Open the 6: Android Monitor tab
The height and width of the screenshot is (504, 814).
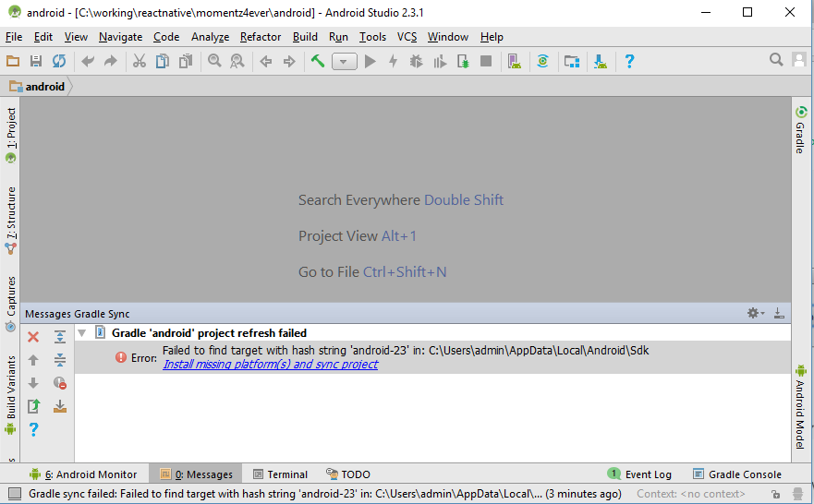[83, 474]
